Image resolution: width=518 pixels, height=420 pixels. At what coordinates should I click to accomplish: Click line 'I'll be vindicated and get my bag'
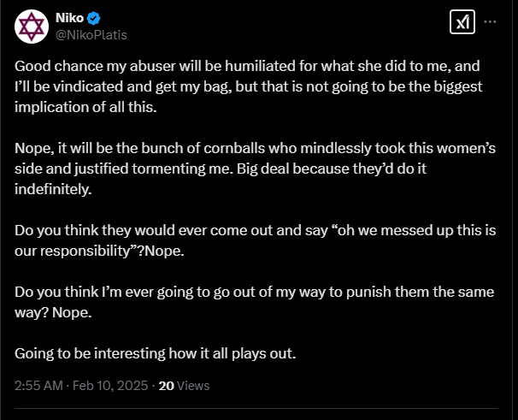coord(249,86)
